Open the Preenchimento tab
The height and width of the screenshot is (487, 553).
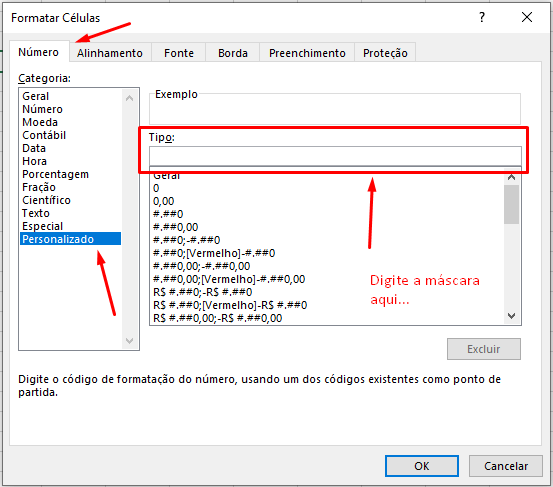307,53
